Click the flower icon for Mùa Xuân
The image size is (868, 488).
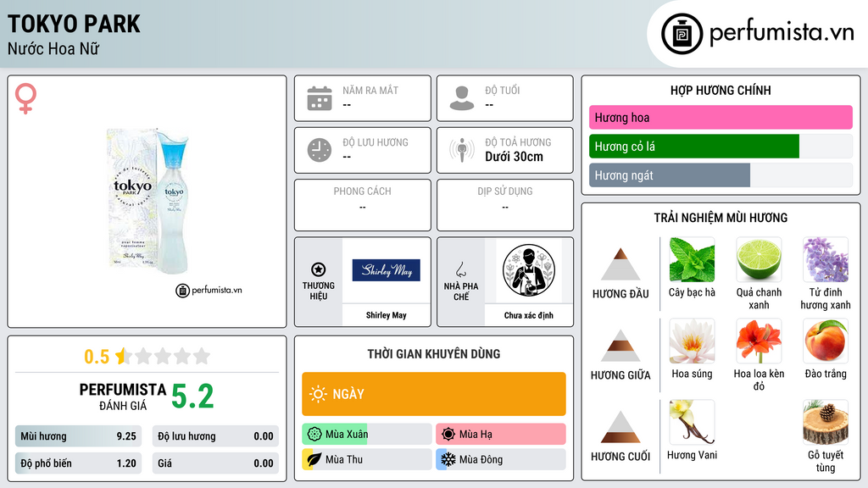(x=314, y=434)
